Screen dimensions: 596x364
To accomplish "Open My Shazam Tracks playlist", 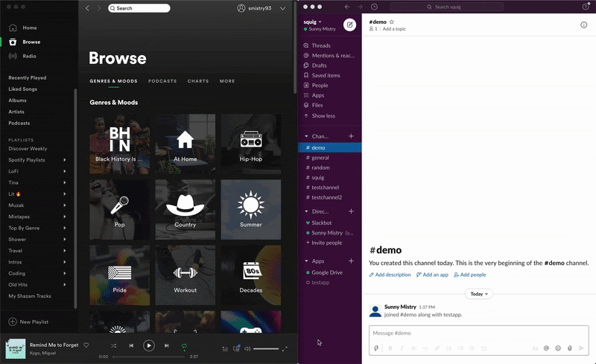I will 30,296.
